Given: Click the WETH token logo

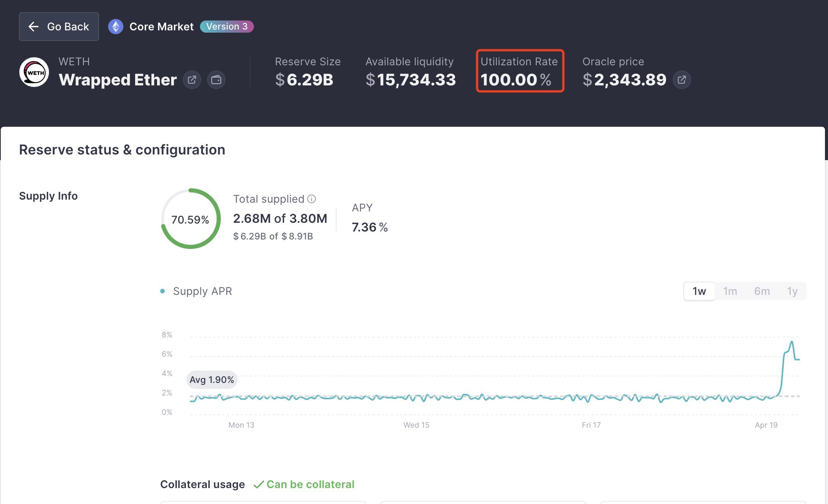Looking at the screenshot, I should pos(34,72).
